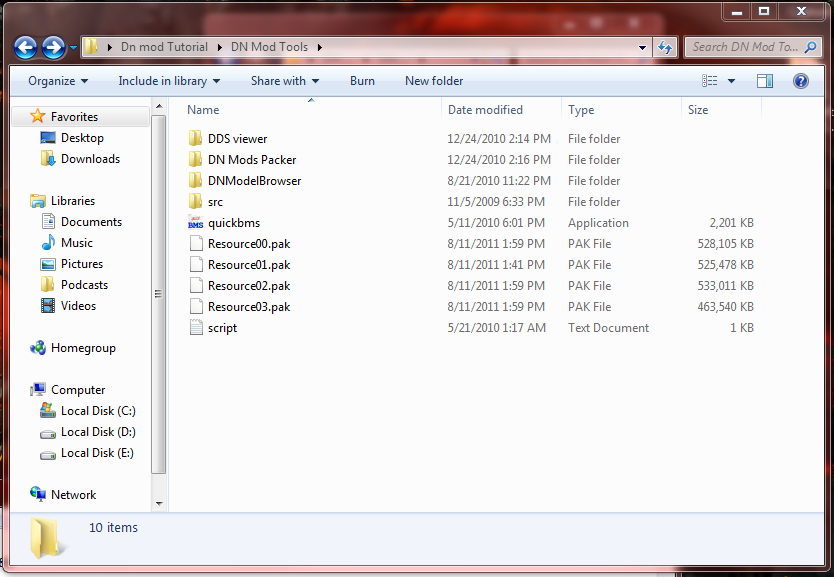The width and height of the screenshot is (834, 577).
Task: Toggle the preview pane
Action: pos(765,81)
